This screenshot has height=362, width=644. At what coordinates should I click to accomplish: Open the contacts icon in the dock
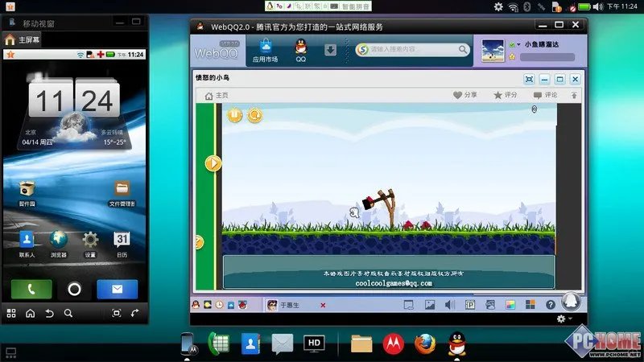point(250,344)
